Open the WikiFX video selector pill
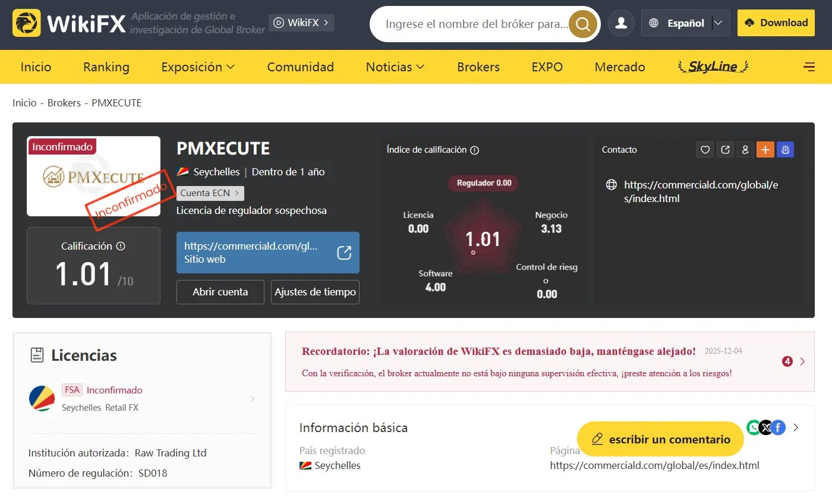 coord(301,23)
